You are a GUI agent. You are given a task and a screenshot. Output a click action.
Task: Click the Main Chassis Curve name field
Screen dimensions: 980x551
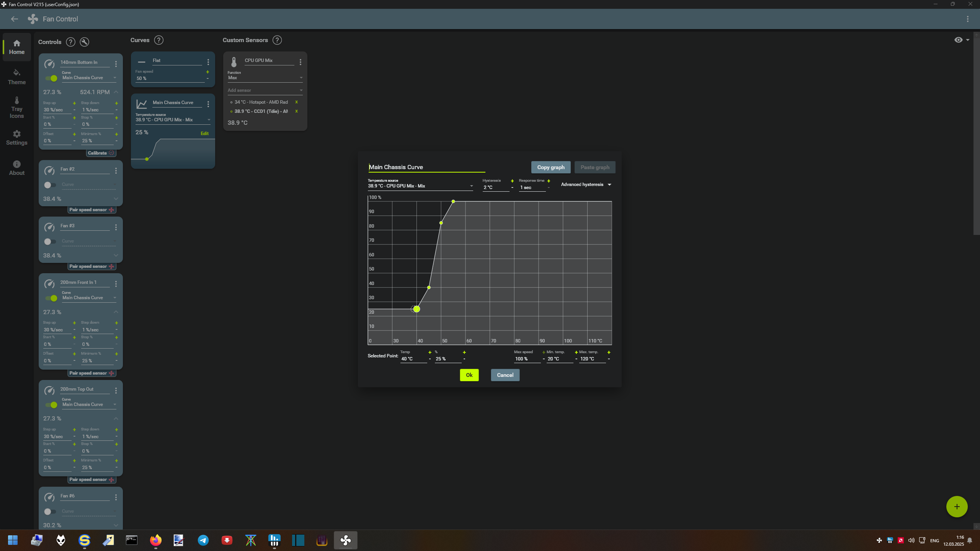click(x=426, y=167)
